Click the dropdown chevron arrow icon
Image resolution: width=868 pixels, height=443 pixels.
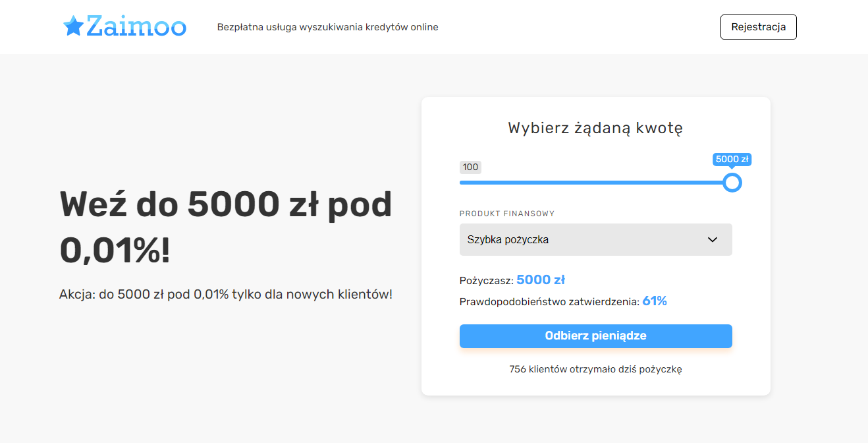(713, 240)
